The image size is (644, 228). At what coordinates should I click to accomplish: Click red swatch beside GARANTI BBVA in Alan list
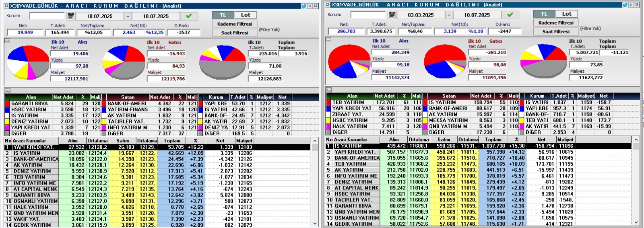point(7,103)
